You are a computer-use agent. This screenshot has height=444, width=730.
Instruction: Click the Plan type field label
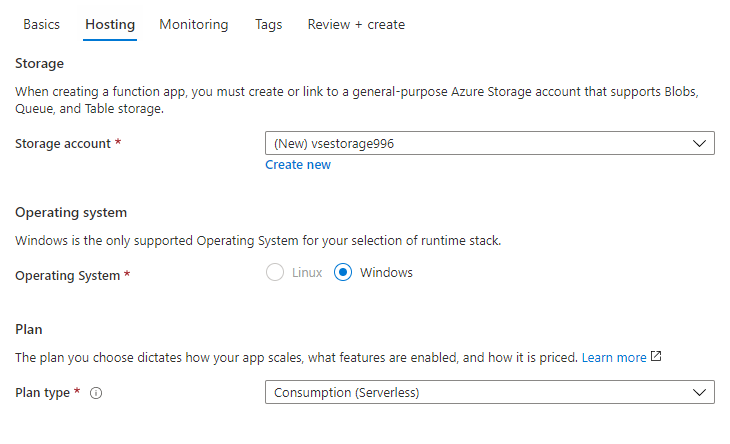point(42,393)
